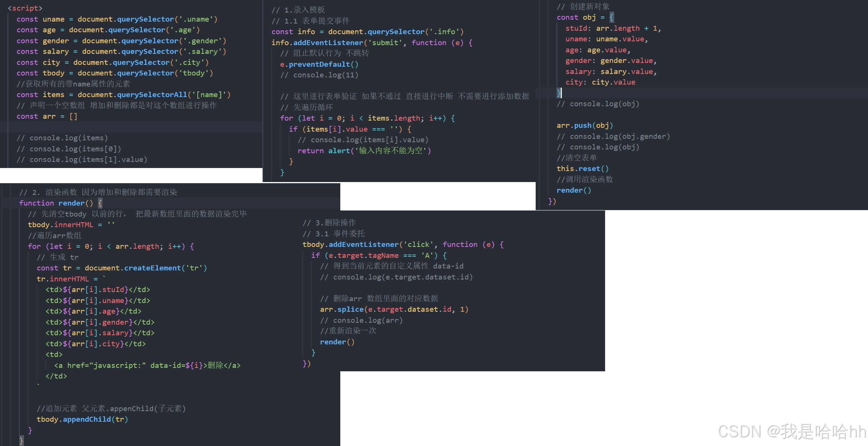The image size is (868, 446).
Task: Click 'stuId: arr.length + 1' property line
Action: (613, 28)
